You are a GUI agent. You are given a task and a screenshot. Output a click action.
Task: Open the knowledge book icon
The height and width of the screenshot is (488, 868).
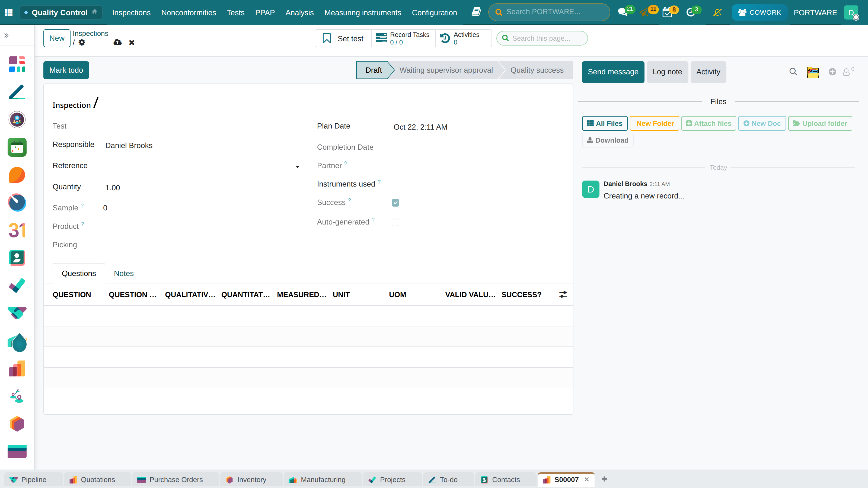(x=476, y=12)
